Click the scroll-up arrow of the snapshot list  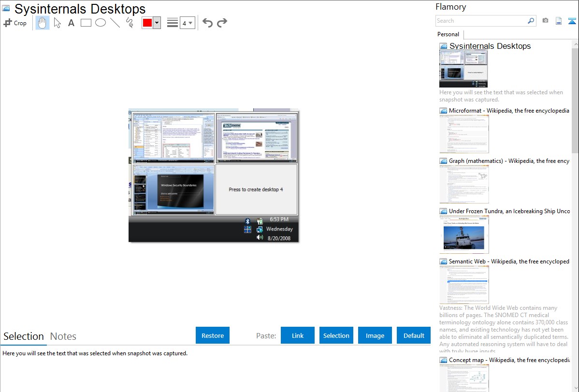pos(575,44)
